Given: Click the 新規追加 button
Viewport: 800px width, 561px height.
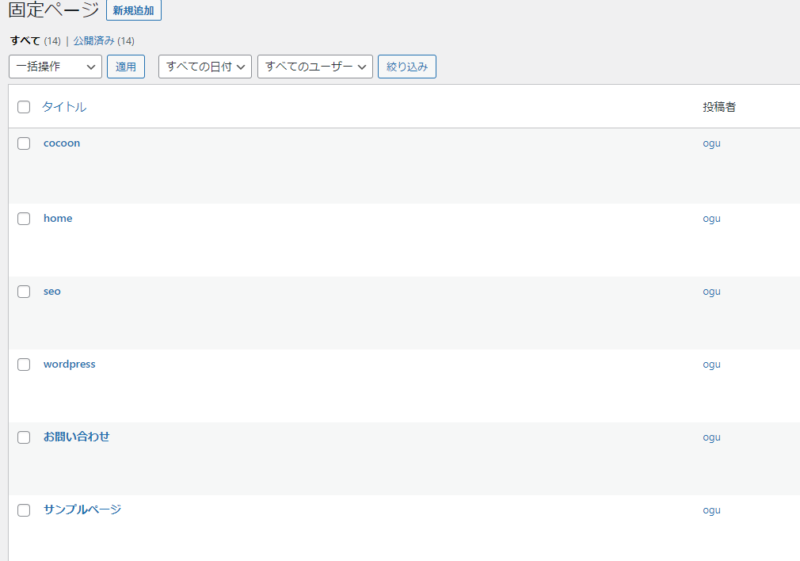Looking at the screenshot, I should click(x=134, y=10).
